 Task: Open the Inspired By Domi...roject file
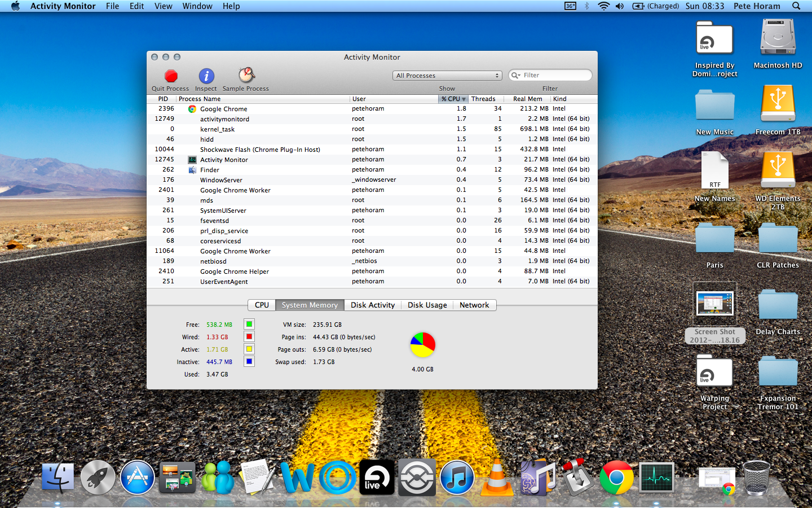click(x=714, y=38)
